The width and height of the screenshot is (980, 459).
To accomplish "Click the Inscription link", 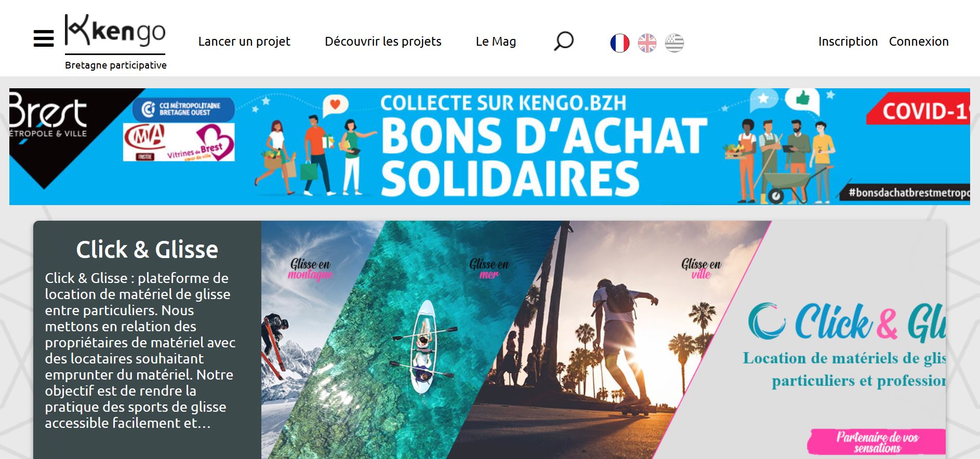I will click(x=848, y=42).
